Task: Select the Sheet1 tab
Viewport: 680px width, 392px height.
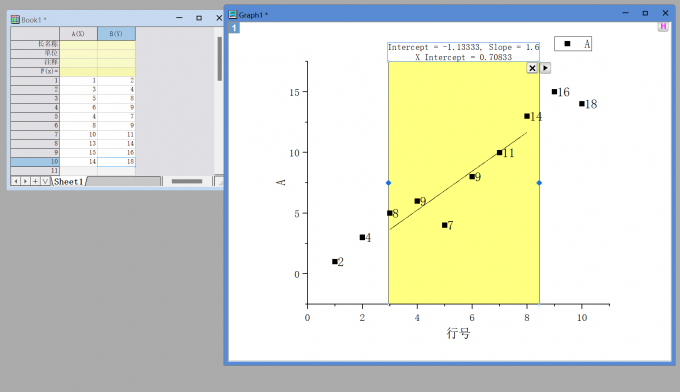Action: tap(69, 182)
